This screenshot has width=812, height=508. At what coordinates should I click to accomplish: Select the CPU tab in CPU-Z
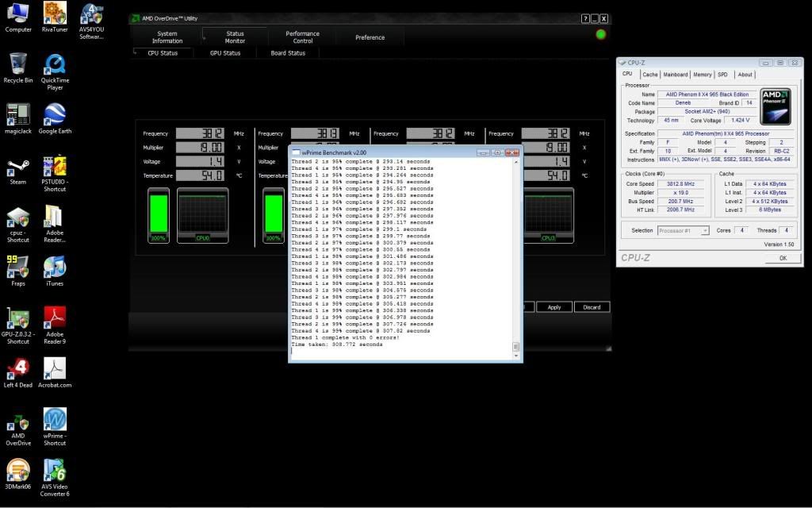[x=628, y=74]
